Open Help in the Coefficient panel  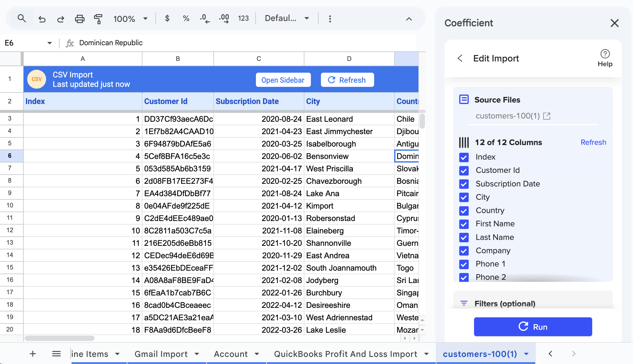[x=605, y=58]
